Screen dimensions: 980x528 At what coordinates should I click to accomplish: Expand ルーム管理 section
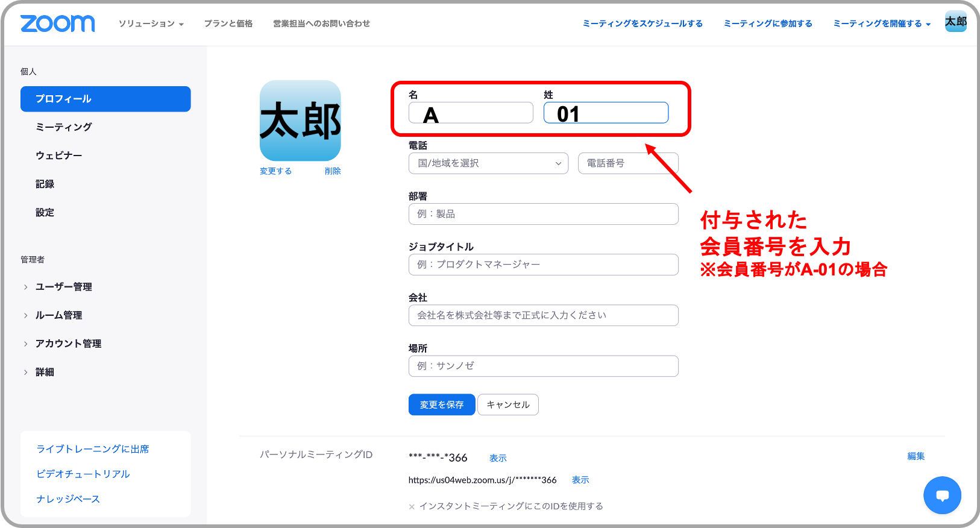pyautogui.click(x=58, y=315)
